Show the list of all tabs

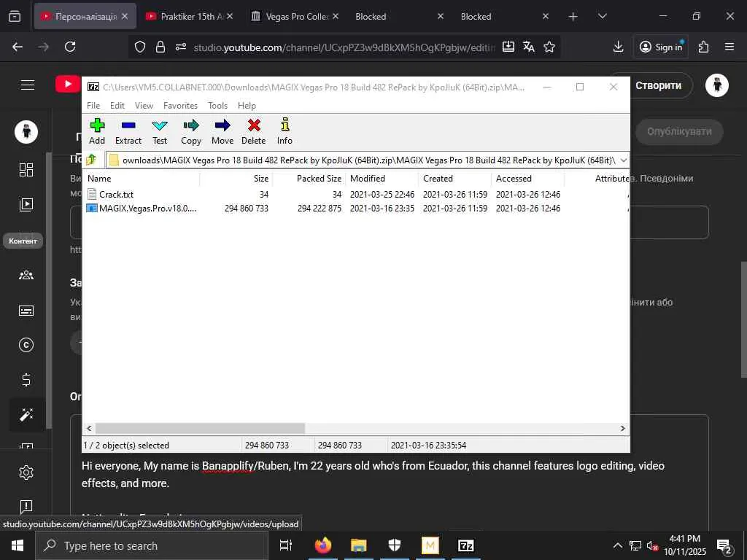[602, 17]
